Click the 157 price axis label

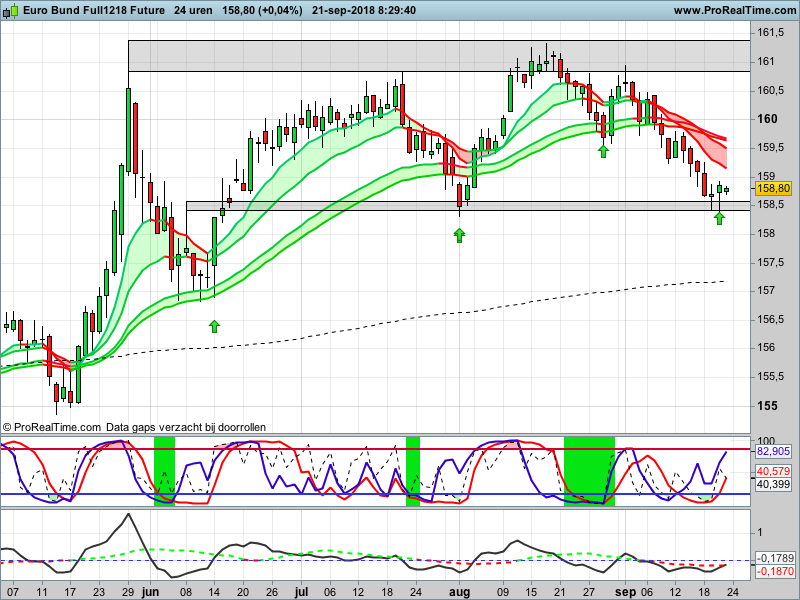coord(766,290)
